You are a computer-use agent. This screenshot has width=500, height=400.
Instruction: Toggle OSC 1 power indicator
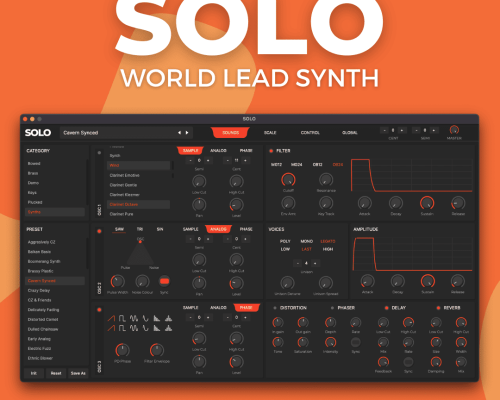(99, 153)
